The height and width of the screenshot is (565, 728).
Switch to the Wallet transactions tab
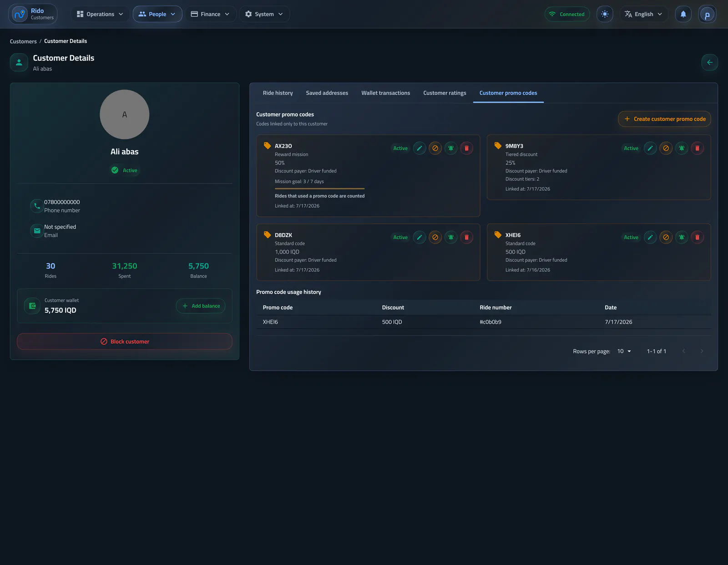pos(385,93)
